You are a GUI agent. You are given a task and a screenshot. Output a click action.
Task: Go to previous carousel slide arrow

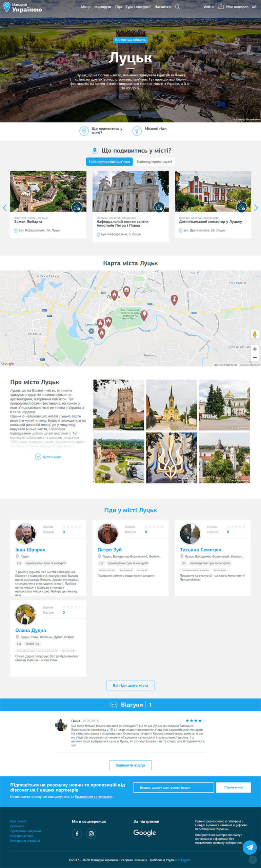5,208
